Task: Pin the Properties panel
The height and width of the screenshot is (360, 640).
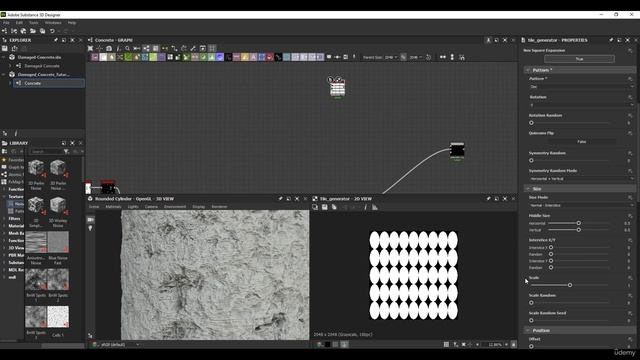Action: 611,40
